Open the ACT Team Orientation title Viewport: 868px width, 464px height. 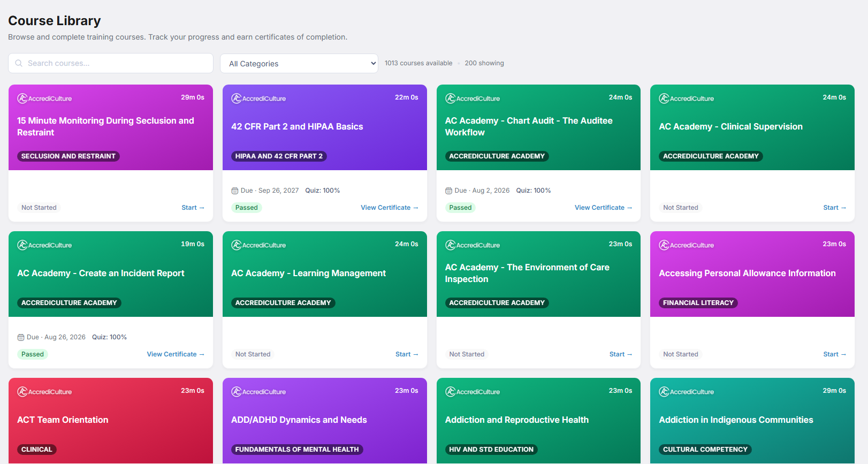pyautogui.click(x=63, y=420)
